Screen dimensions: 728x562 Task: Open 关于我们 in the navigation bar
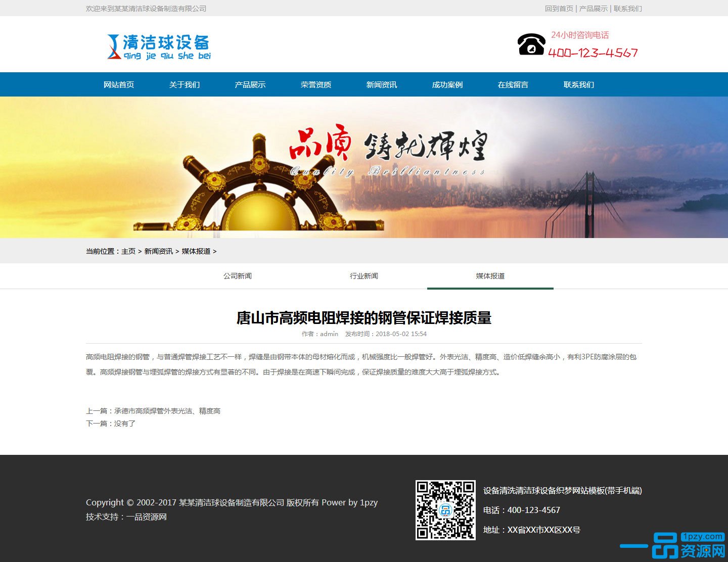pos(185,84)
